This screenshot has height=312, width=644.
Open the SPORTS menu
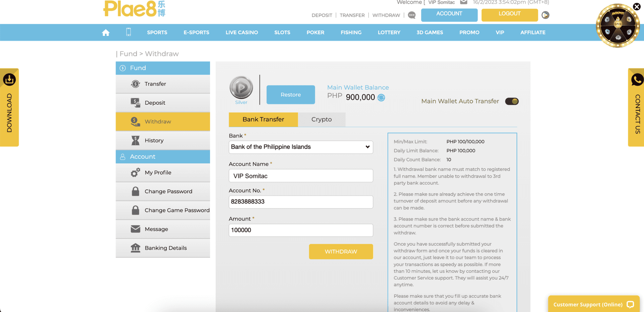(157, 33)
